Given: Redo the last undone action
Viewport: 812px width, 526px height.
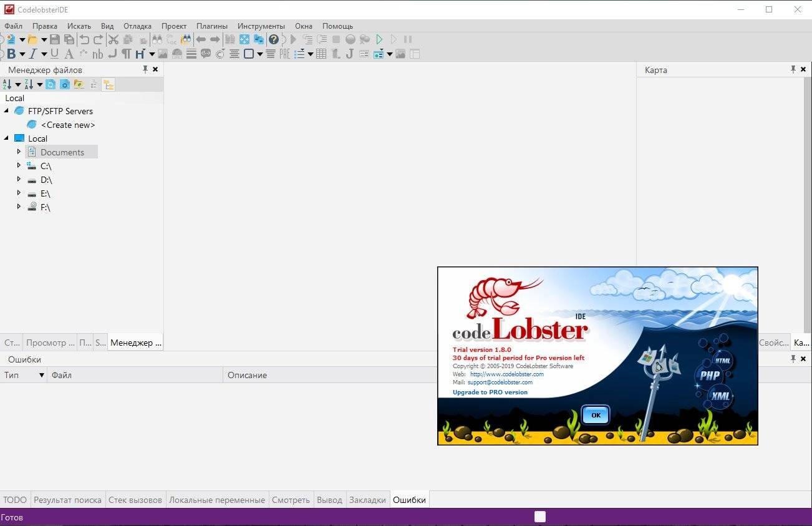Looking at the screenshot, I should pyautogui.click(x=98, y=39).
